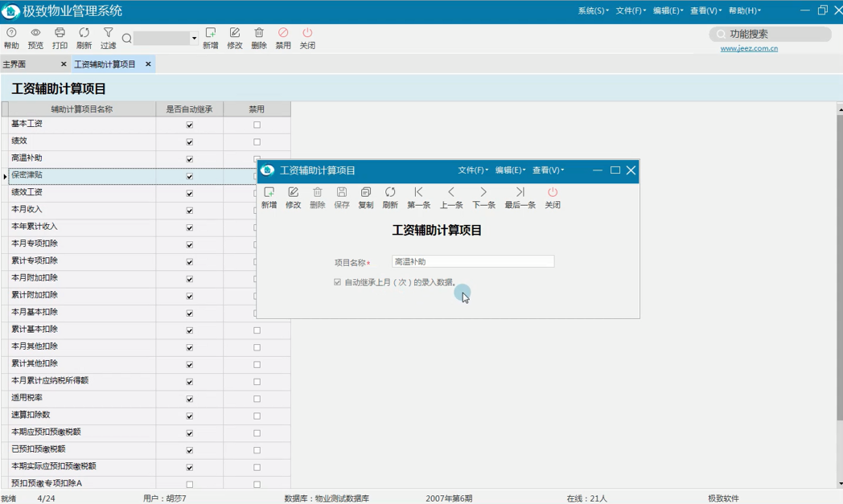Open the main 帮助(H) menu

pyautogui.click(x=744, y=10)
